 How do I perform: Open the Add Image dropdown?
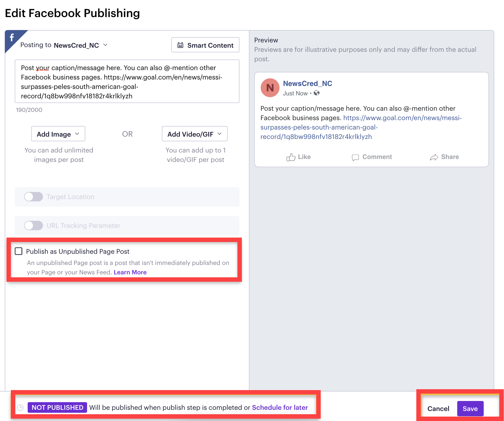(x=58, y=134)
